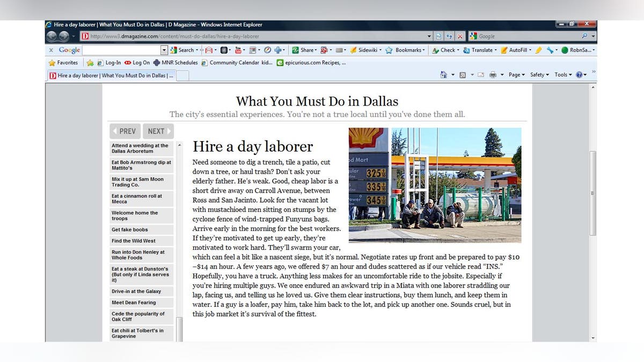Open the Tools dropdown menu
Viewport: 644px width, 362px height.
562,75
